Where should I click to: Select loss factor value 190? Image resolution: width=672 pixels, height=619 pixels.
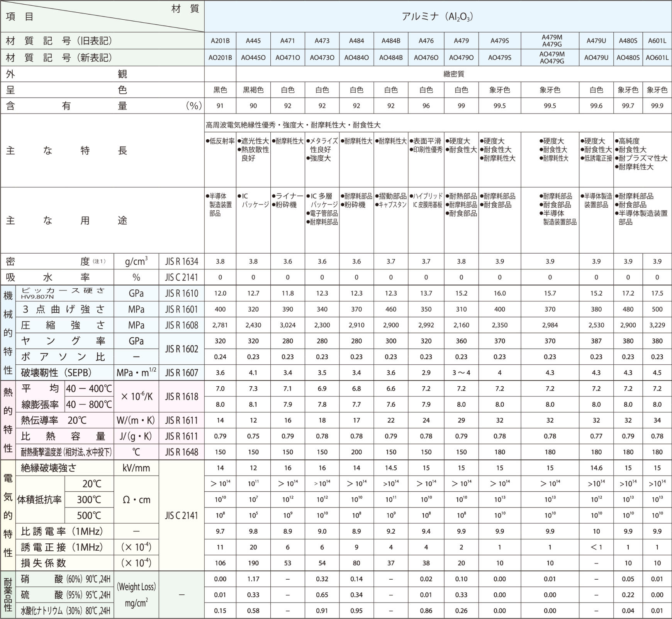pyautogui.click(x=253, y=563)
